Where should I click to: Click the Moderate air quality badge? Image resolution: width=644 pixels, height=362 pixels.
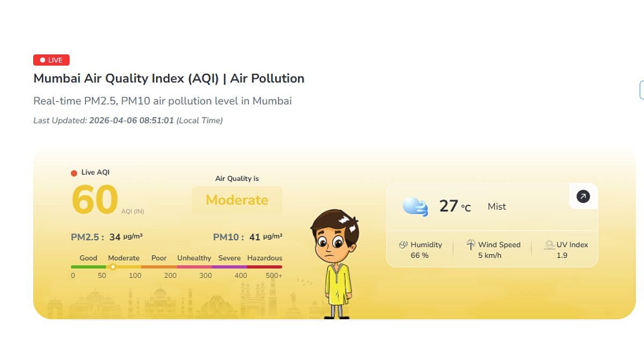pyautogui.click(x=237, y=200)
